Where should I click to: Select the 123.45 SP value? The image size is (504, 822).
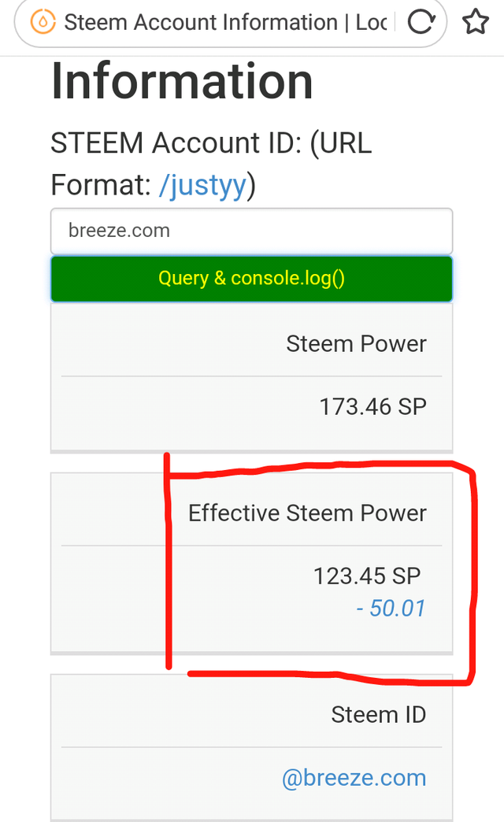(367, 576)
